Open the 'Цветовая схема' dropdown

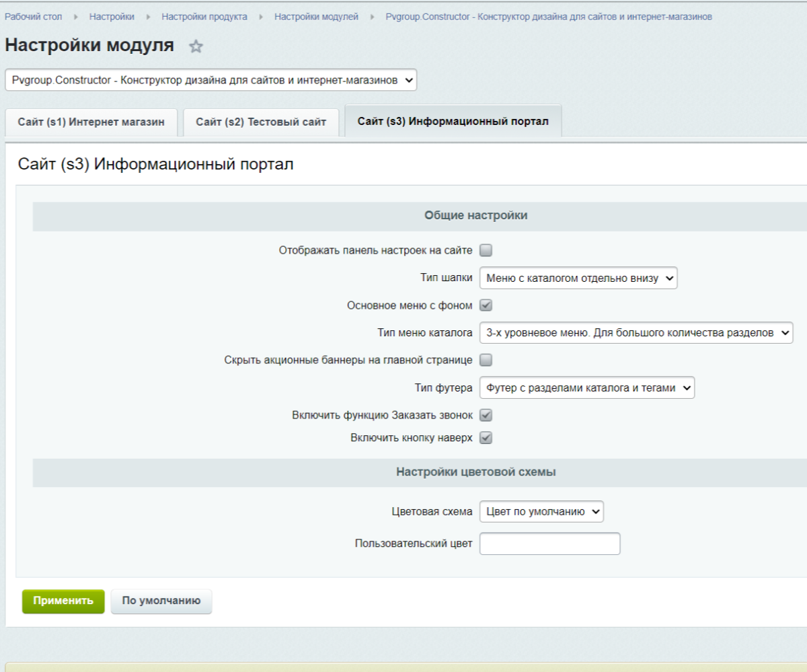[x=541, y=512]
